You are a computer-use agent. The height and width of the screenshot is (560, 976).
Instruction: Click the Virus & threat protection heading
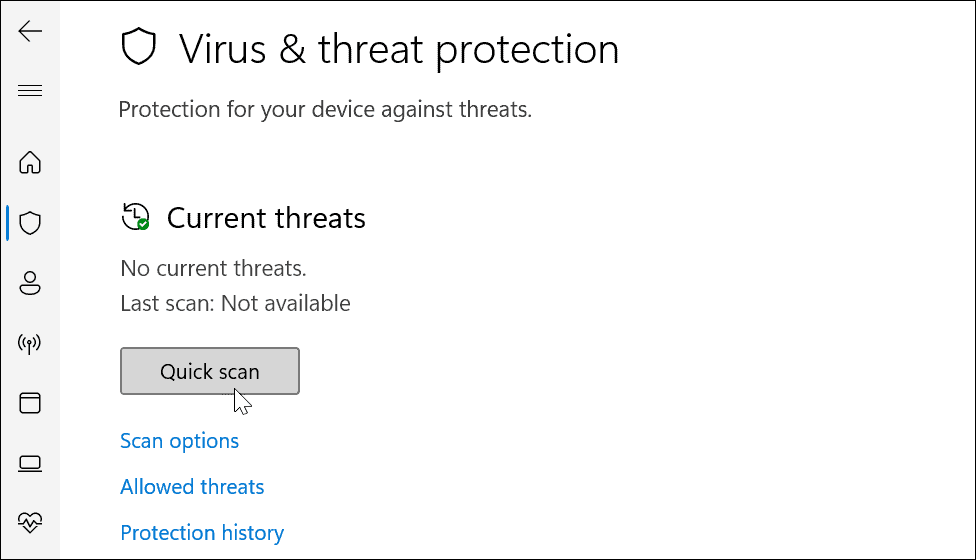pyautogui.click(x=398, y=48)
